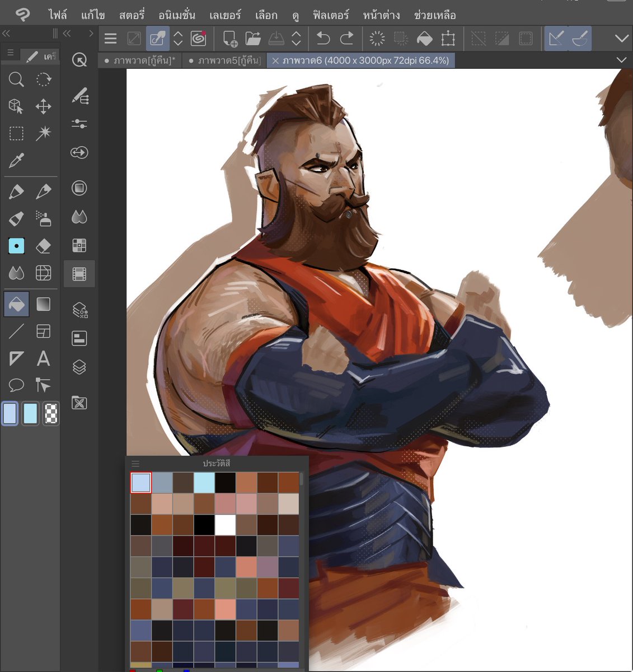This screenshot has width=633, height=672.
Task: Open the เลเยอร์ menu
Action: [226, 15]
